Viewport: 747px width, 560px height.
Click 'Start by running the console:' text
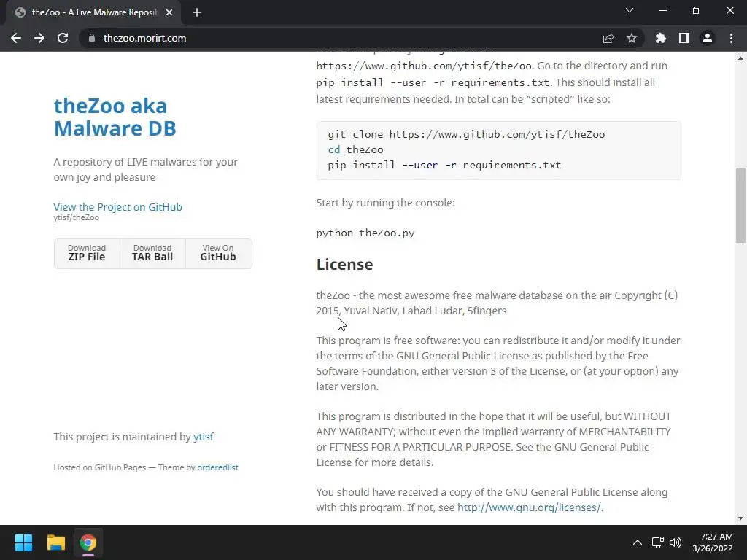(x=385, y=203)
